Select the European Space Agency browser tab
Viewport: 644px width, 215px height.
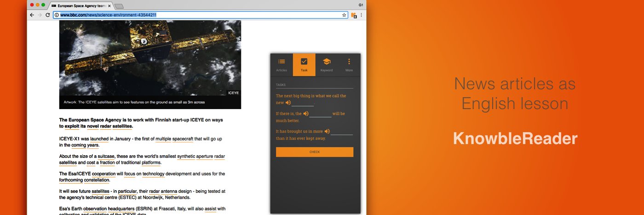(81, 6)
